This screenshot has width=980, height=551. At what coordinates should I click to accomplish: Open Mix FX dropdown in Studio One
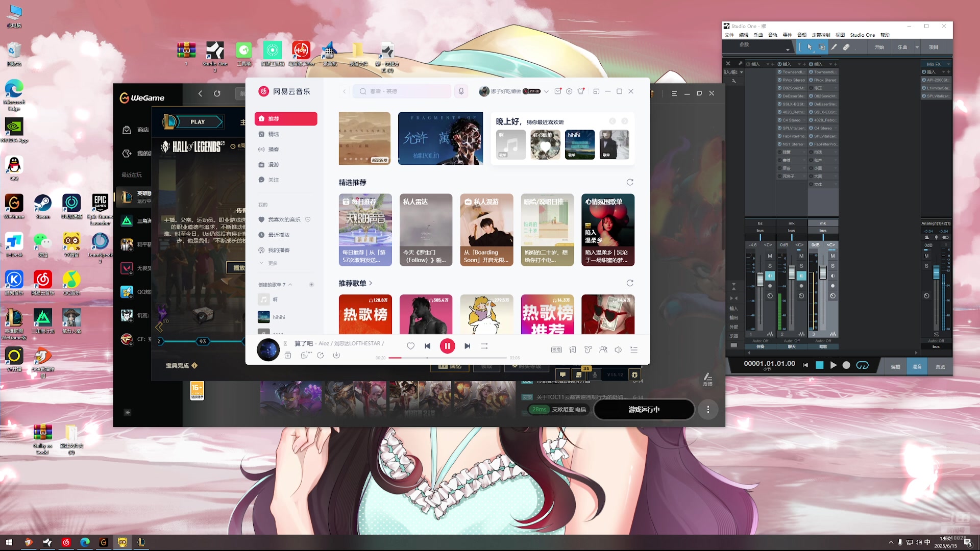[948, 64]
